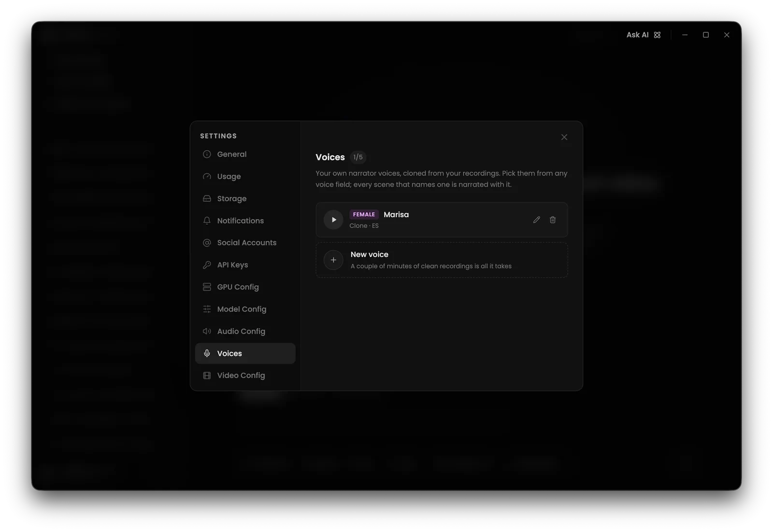Maximize the application window

(x=706, y=35)
